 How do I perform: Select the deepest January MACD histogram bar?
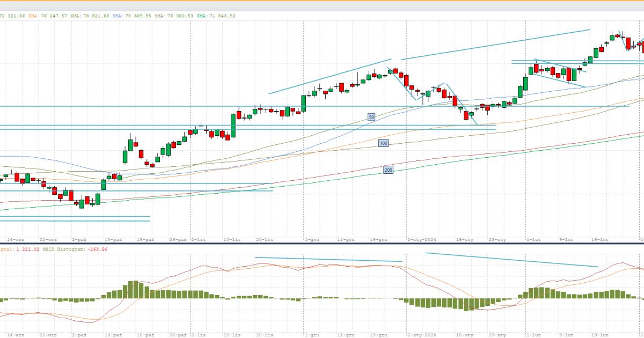click(467, 305)
